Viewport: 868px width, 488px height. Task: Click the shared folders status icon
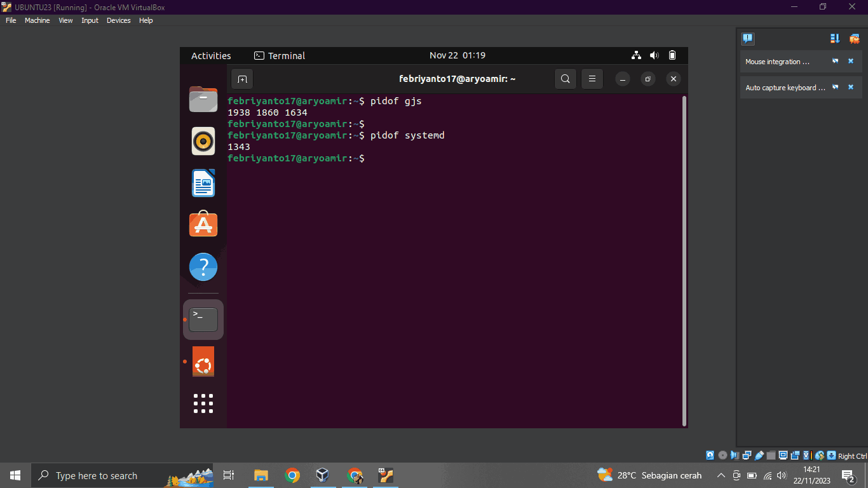coord(771,456)
